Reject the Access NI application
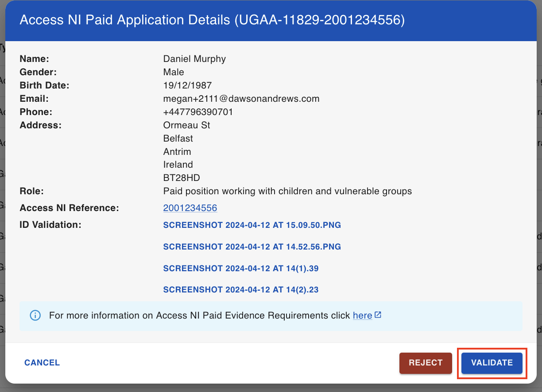 pos(426,363)
